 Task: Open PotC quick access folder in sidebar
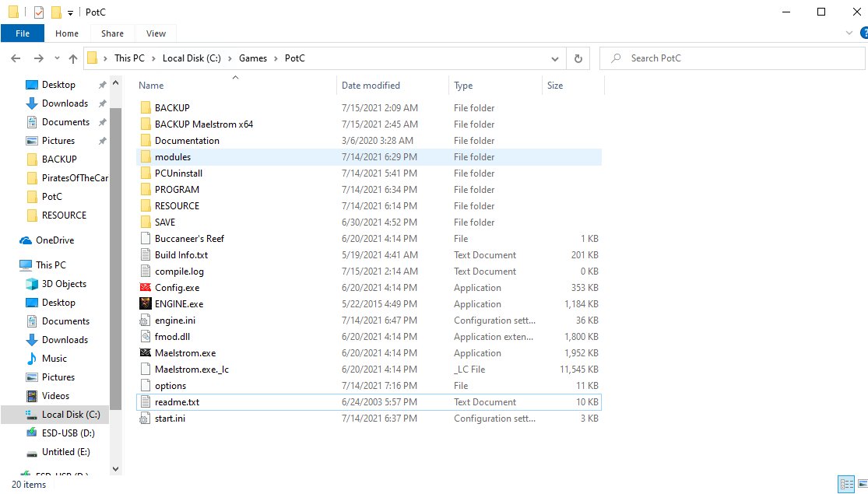tap(52, 196)
